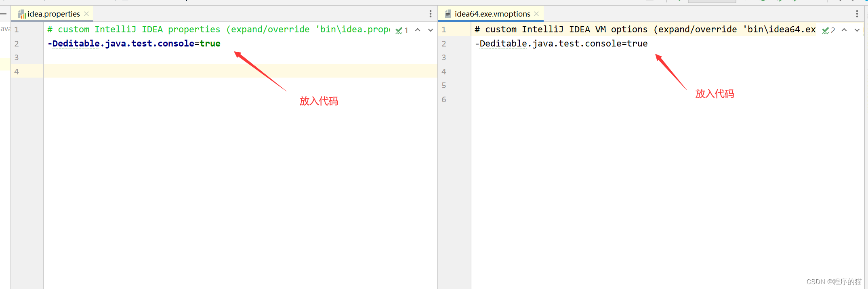This screenshot has width=868, height=289.
Task: Go to the next highlighted error in idea64.exe.vmoptions
Action: [x=857, y=30]
